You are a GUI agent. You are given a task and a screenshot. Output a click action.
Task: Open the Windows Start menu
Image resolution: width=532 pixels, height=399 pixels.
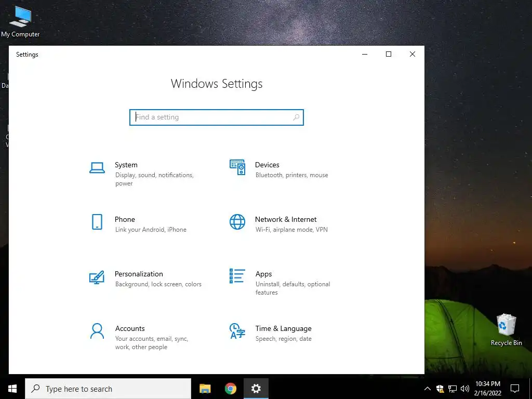[x=12, y=389]
